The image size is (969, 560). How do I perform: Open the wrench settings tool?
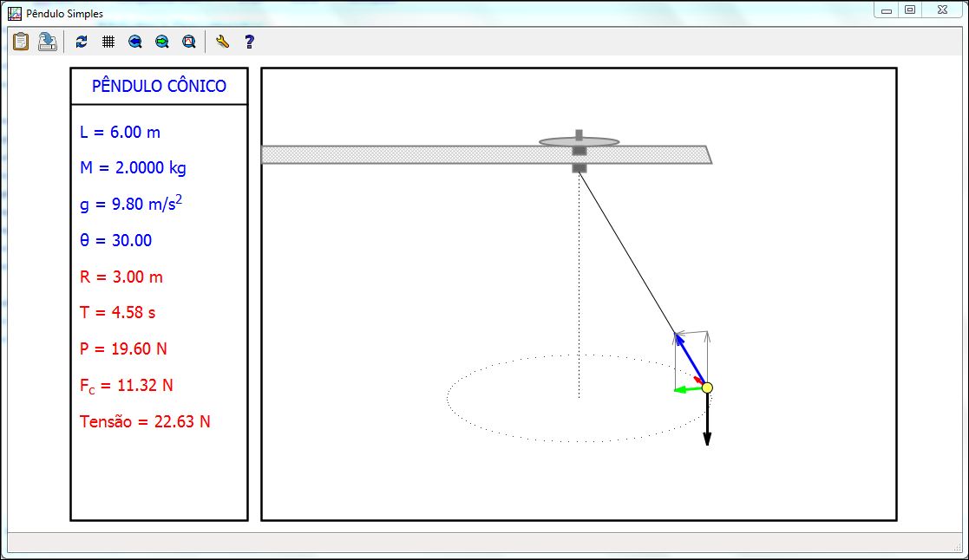point(220,41)
